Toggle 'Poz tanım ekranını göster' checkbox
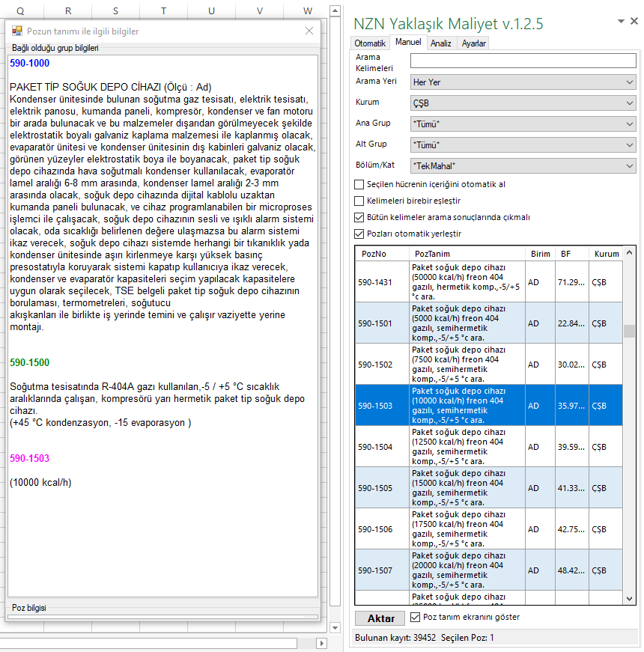Image resolution: width=644 pixels, height=652 pixels. pyautogui.click(x=416, y=618)
